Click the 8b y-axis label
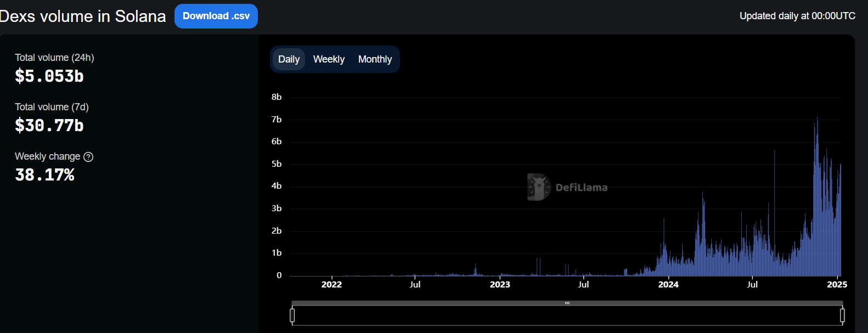868x333 pixels. click(x=277, y=97)
